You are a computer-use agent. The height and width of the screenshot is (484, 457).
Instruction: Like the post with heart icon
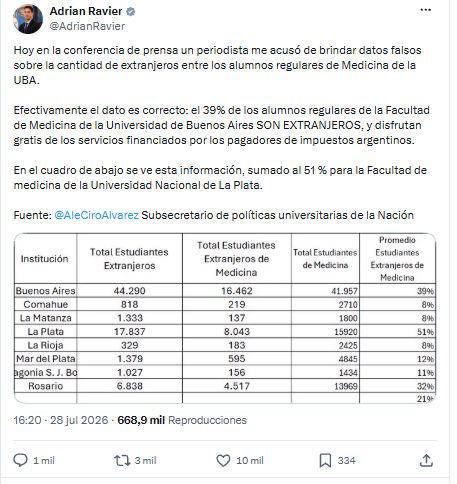pyautogui.click(x=223, y=460)
